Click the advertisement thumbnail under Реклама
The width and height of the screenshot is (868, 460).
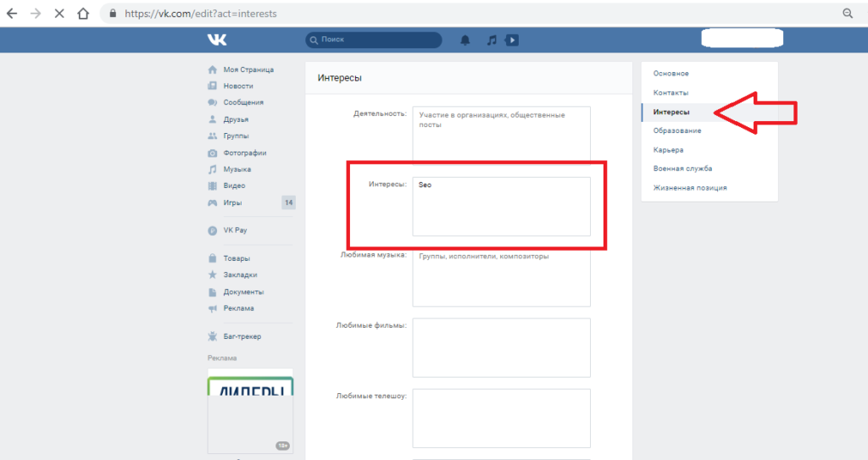250,411
